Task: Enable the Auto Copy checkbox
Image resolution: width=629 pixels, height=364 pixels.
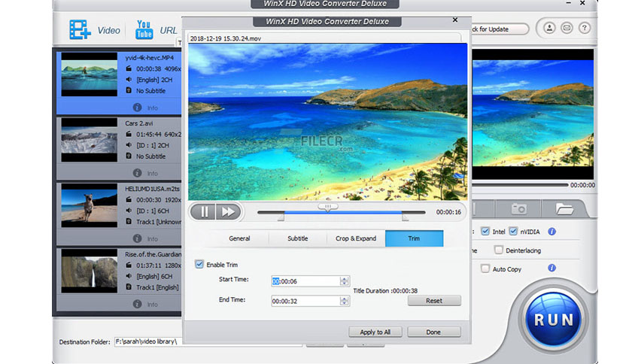Action: point(485,268)
